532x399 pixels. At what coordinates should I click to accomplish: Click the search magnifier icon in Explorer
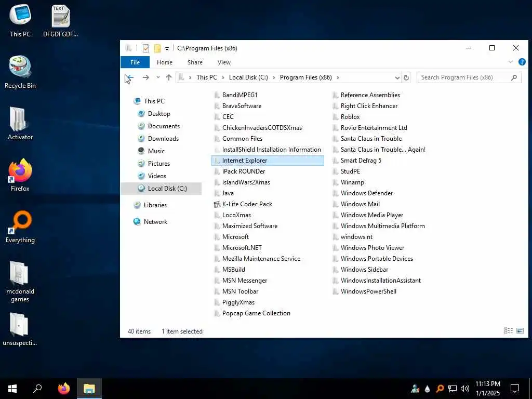click(x=514, y=77)
